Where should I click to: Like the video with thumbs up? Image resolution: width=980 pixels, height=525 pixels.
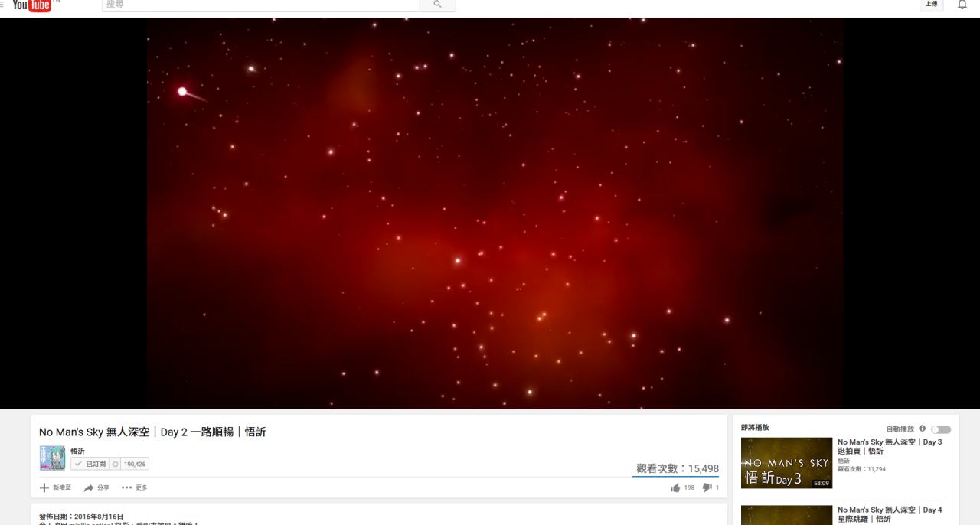click(x=675, y=487)
